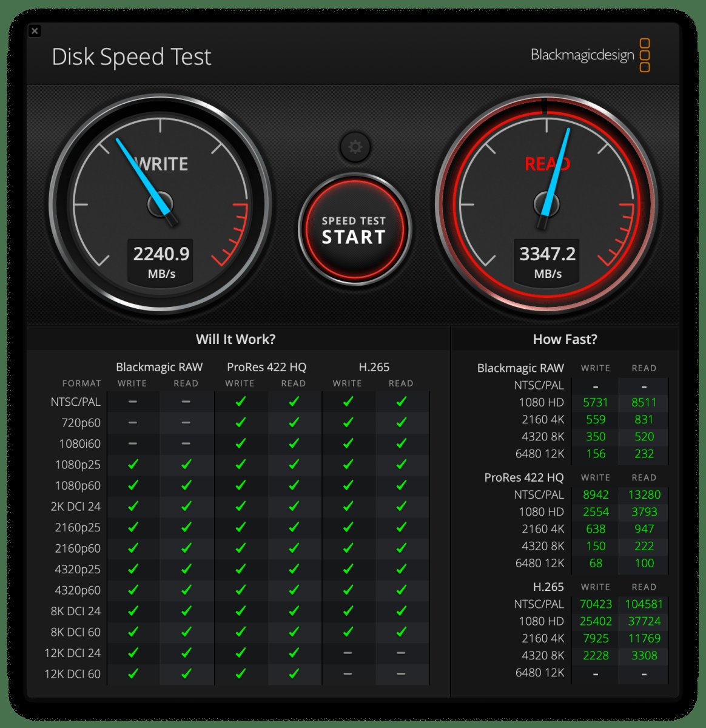The height and width of the screenshot is (728, 706).
Task: Click the Blackmagicdesign logo squares
Action: 645,55
